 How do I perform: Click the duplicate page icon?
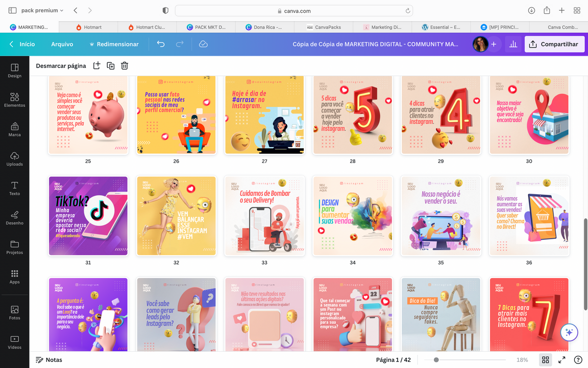pos(110,66)
